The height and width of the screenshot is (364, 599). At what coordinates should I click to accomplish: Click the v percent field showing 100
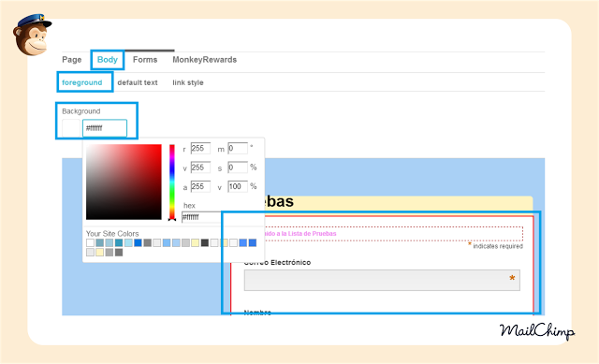(x=238, y=186)
